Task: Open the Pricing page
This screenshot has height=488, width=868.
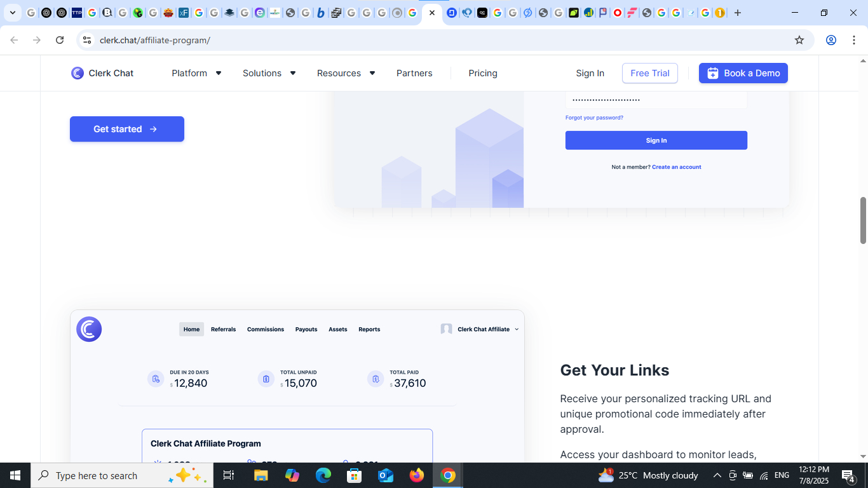Action: (483, 73)
